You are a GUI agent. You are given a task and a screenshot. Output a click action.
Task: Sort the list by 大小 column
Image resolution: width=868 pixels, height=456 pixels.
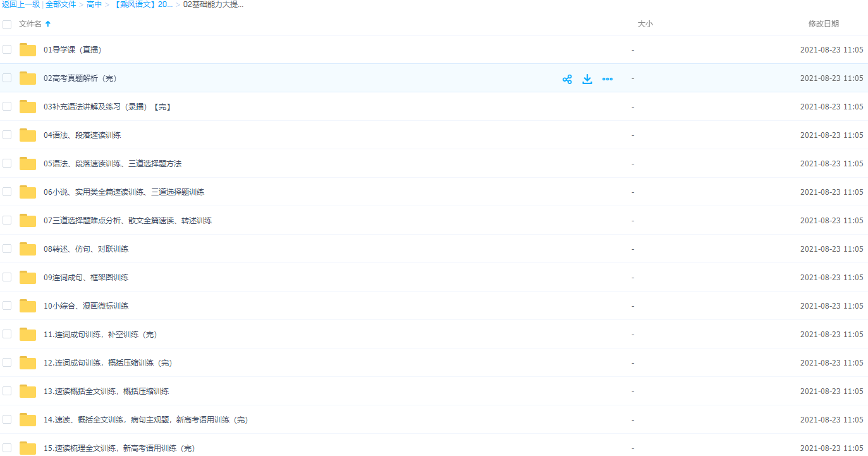(645, 24)
